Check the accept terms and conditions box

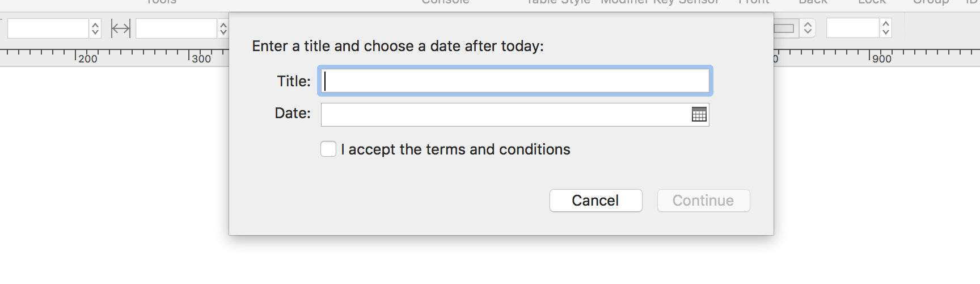[328, 149]
